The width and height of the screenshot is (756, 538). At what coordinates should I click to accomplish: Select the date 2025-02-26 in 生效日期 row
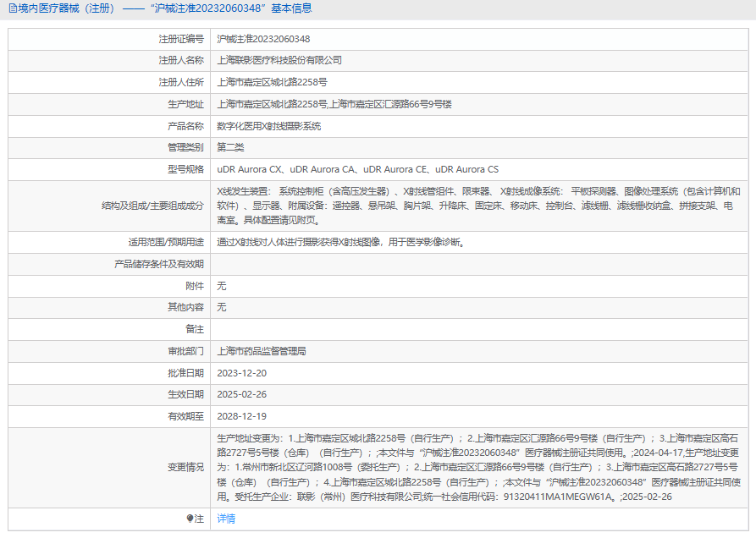click(241, 394)
